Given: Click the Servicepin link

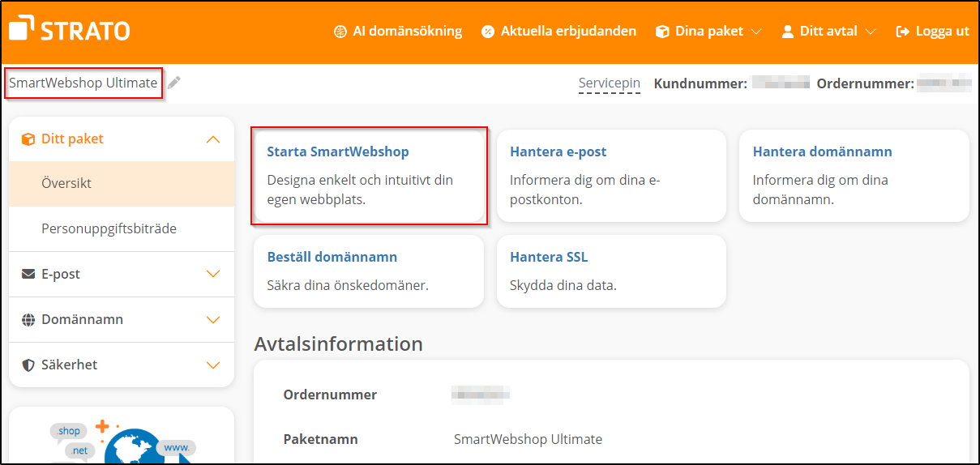Looking at the screenshot, I should (x=610, y=83).
